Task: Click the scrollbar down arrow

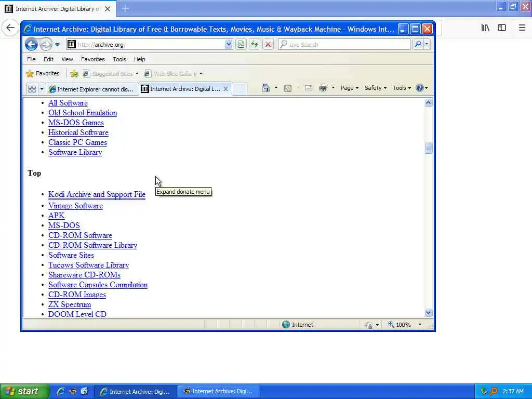Action: pyautogui.click(x=428, y=312)
